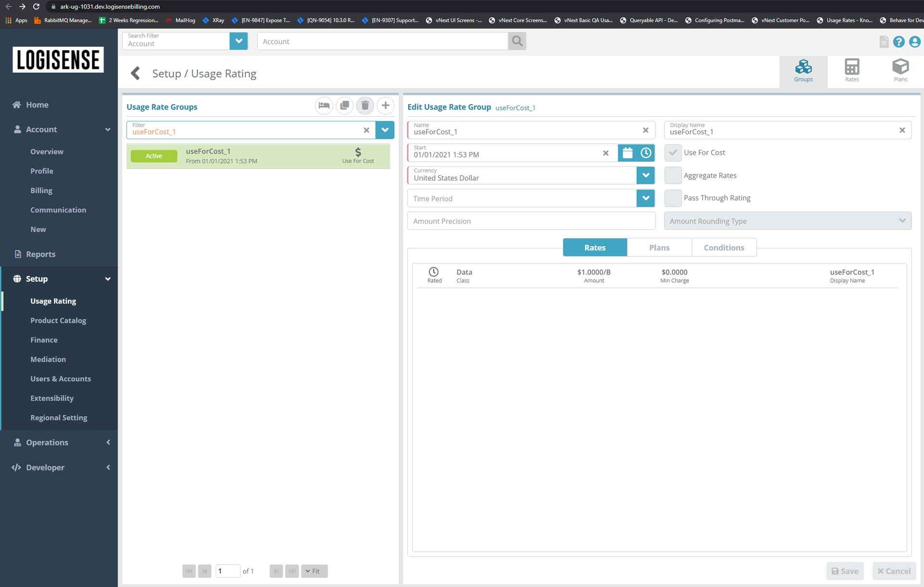
Task: Switch to the Plans tab below the form
Action: (x=659, y=248)
